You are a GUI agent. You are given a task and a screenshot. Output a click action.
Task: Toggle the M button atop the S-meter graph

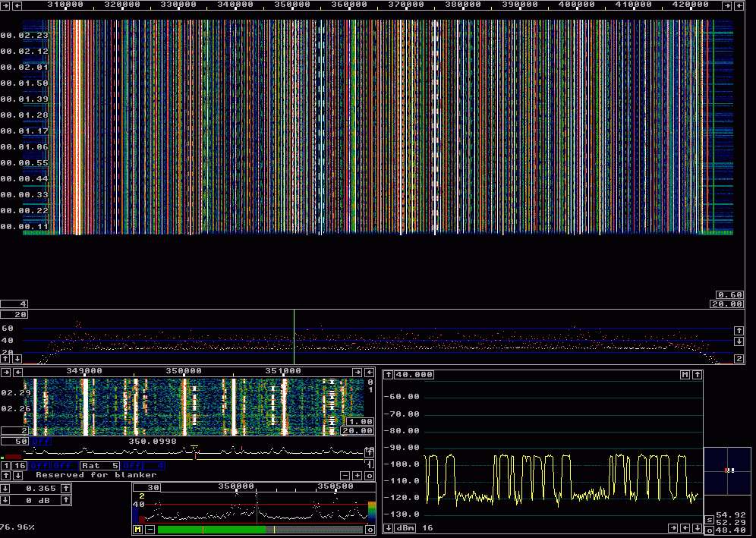click(685, 375)
